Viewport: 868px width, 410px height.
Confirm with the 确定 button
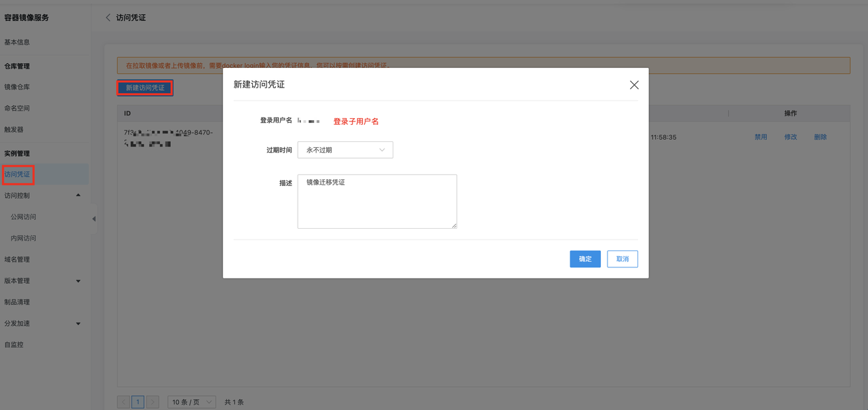click(585, 259)
